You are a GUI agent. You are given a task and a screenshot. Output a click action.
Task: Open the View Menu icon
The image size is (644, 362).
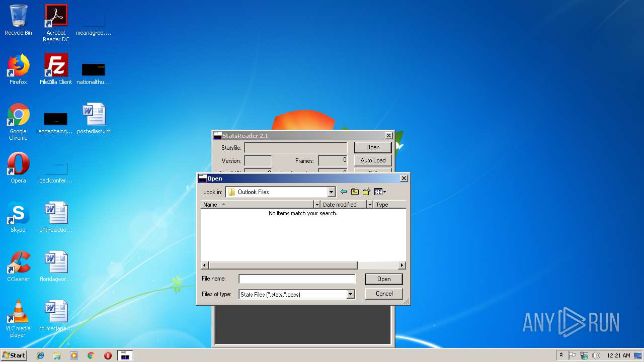tap(380, 192)
